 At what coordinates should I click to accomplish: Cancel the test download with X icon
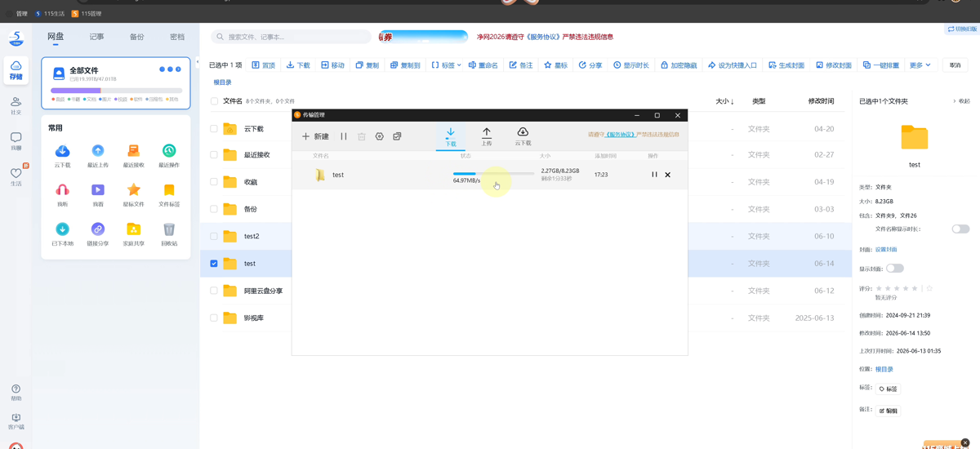[x=667, y=175]
